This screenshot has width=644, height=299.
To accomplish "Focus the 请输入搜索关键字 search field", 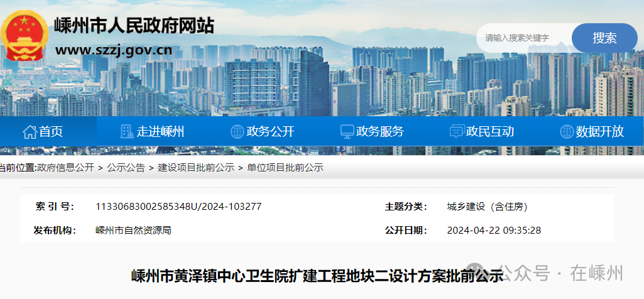I will coord(524,38).
